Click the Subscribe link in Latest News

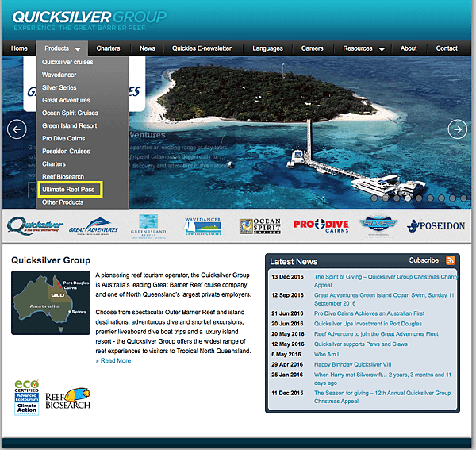point(424,260)
